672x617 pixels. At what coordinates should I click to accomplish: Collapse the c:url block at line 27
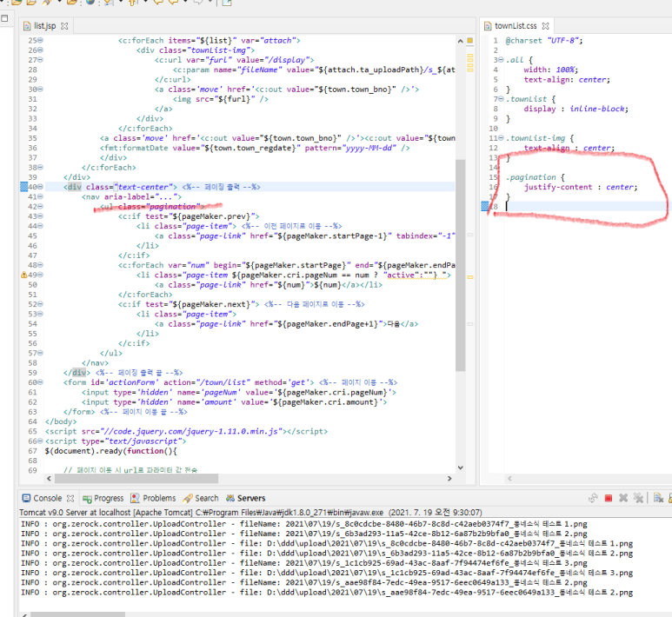click(40, 60)
